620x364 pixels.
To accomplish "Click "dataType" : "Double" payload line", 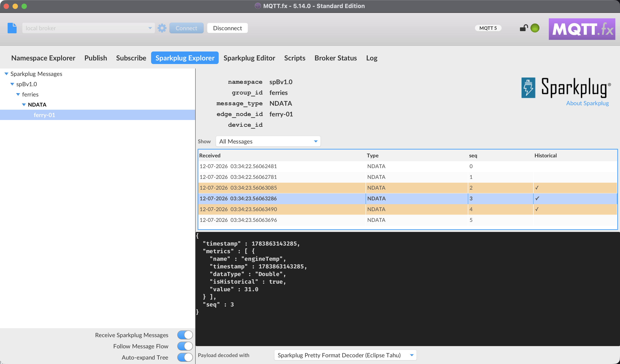I will 248,274.
